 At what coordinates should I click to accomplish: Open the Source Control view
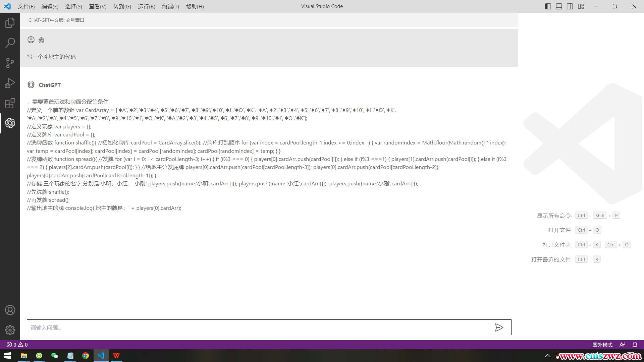pyautogui.click(x=10, y=63)
